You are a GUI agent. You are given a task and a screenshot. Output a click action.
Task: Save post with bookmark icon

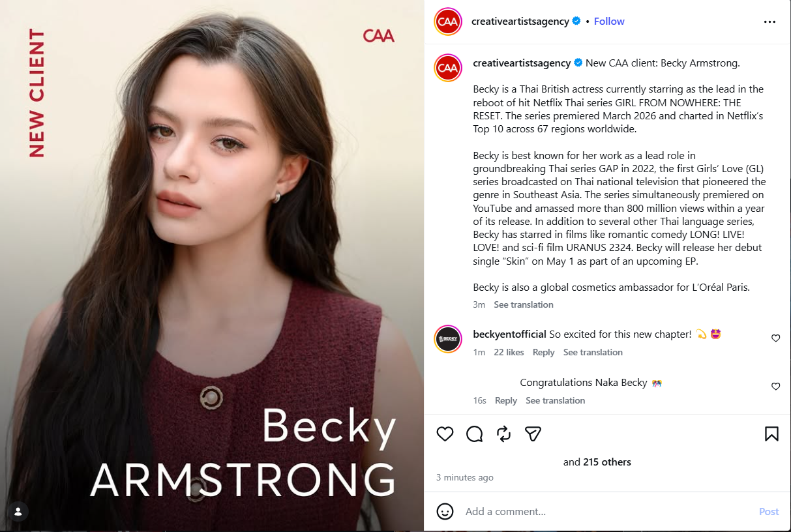tap(771, 434)
